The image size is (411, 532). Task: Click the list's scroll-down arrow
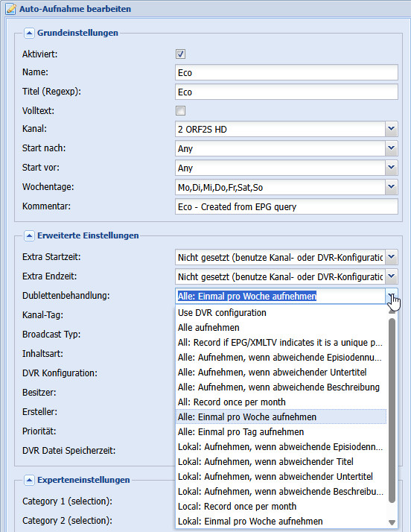[x=392, y=522]
